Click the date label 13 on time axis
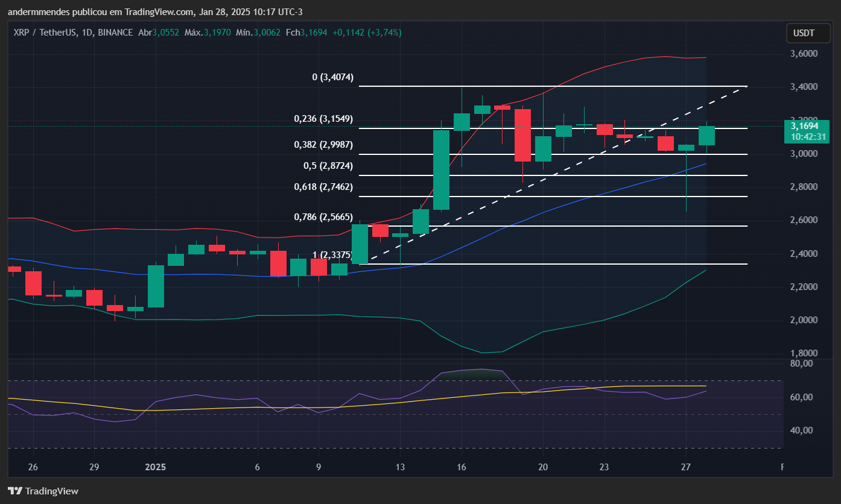 [400, 467]
